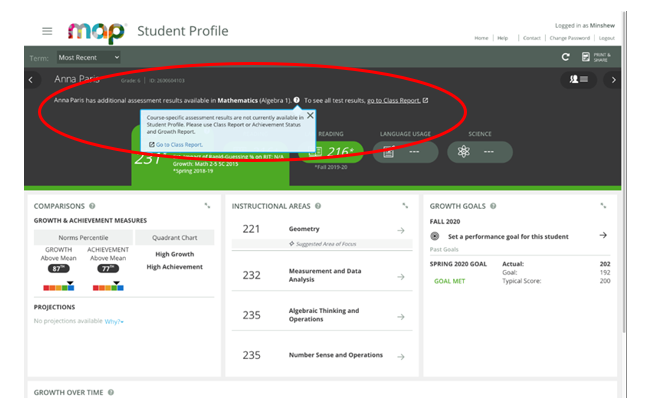Go to the previous student with left arrow
The height and width of the screenshot is (417, 657).
pos(31,80)
